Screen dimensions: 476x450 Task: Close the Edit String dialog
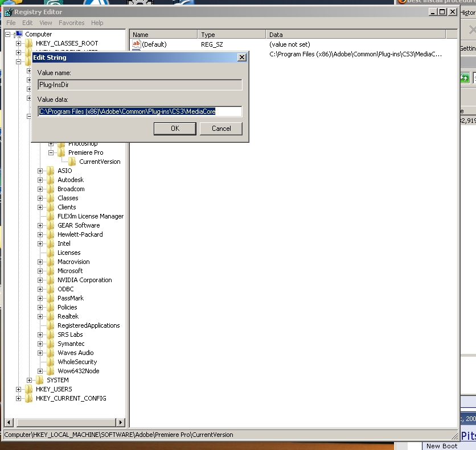coord(241,57)
